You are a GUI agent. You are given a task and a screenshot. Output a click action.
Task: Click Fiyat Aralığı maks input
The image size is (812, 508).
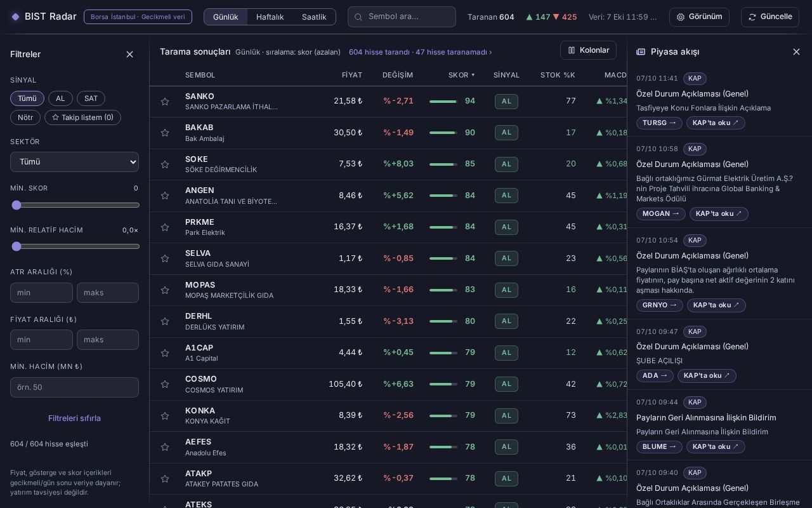[x=108, y=340]
